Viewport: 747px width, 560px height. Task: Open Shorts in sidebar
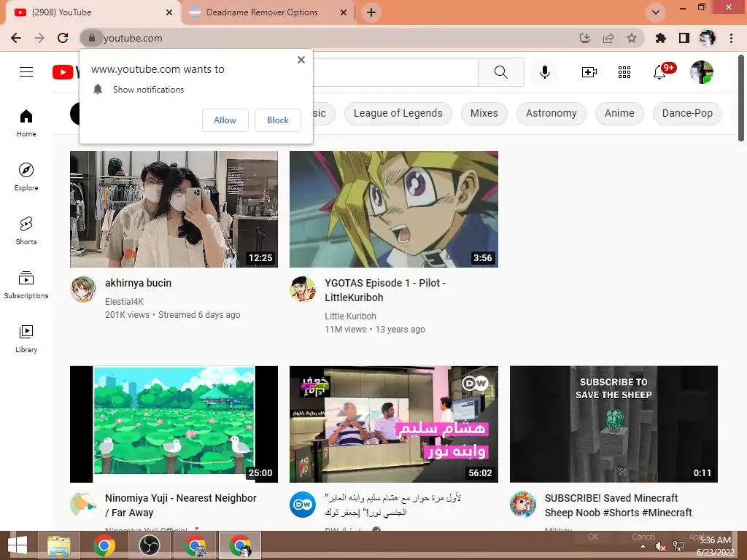coord(26,231)
